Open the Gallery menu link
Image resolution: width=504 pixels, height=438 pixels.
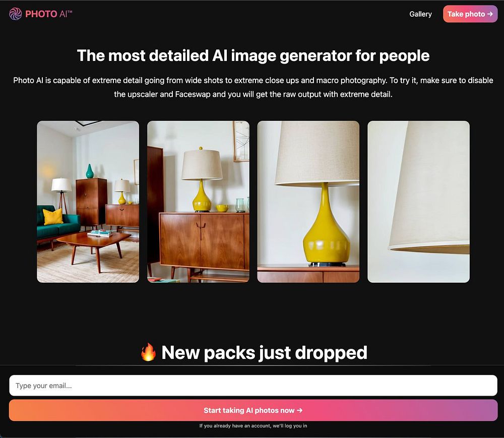[x=420, y=14]
